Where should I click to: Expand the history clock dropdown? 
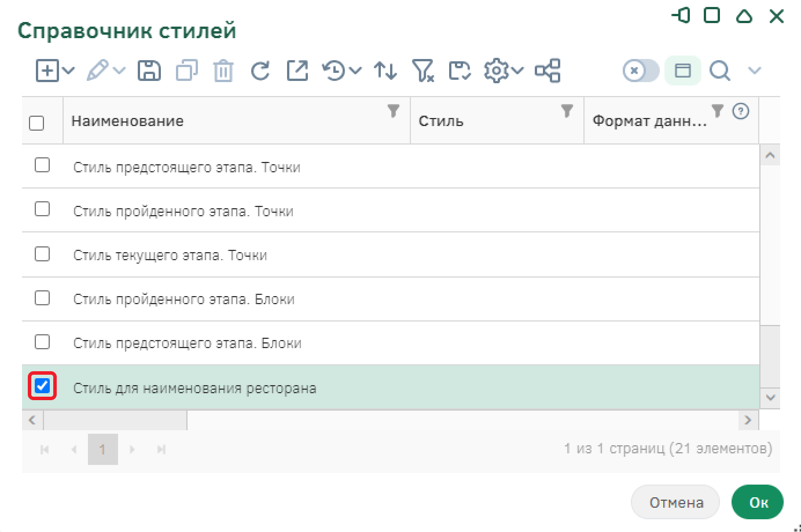[x=355, y=71]
